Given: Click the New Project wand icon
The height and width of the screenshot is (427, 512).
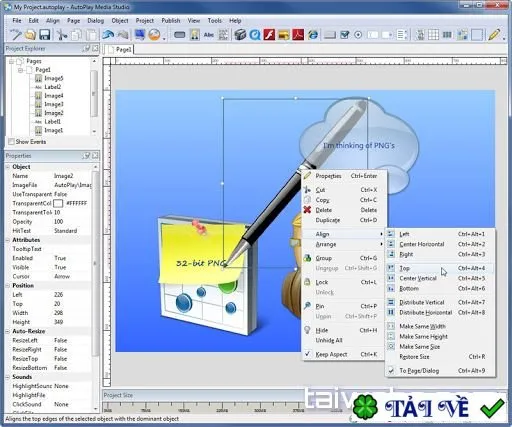Looking at the screenshot, I should (x=15, y=35).
